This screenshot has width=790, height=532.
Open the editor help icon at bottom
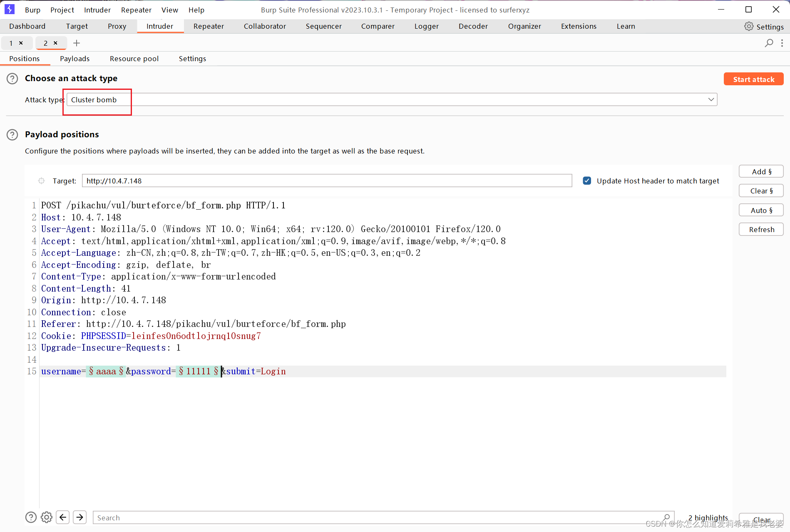pyautogui.click(x=31, y=517)
